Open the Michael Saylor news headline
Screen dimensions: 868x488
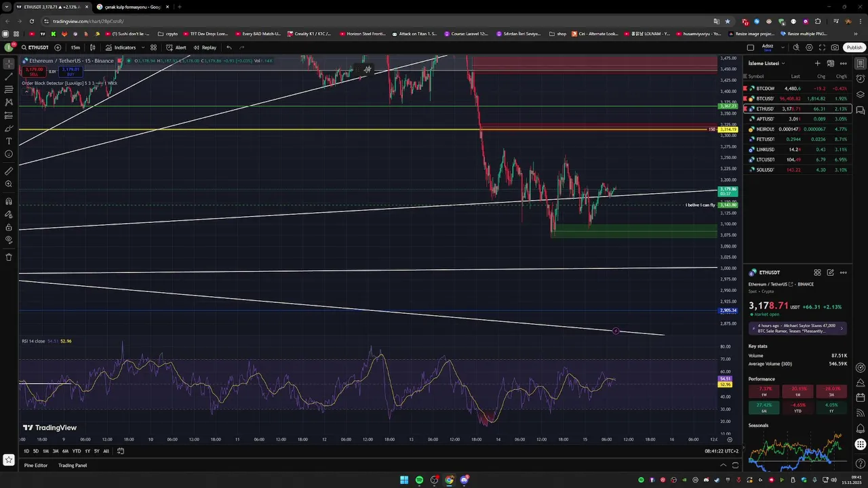[x=797, y=328]
